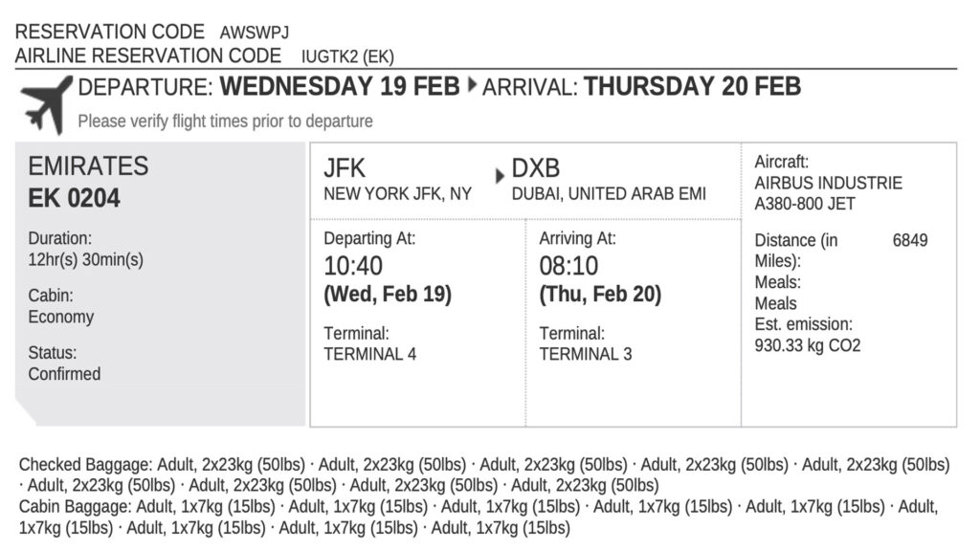
Task: Click the DXB destination airport code
Action: coord(536,168)
